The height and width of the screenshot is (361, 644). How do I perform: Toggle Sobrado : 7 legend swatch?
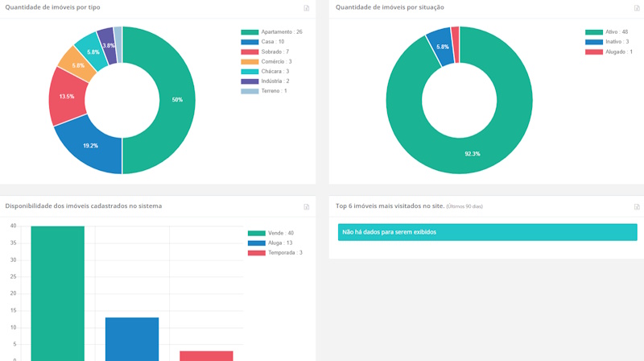point(250,52)
